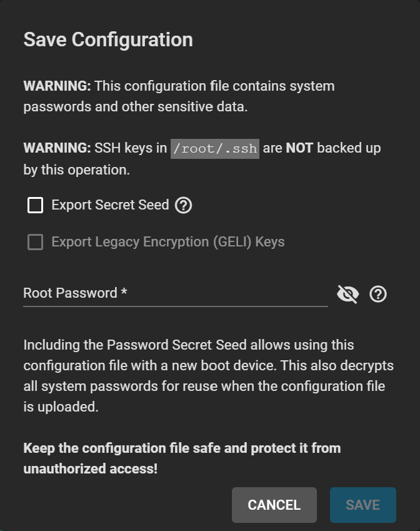Click the 'sensitive data' warning line
This screenshot has height=531, width=420.
coord(136,107)
